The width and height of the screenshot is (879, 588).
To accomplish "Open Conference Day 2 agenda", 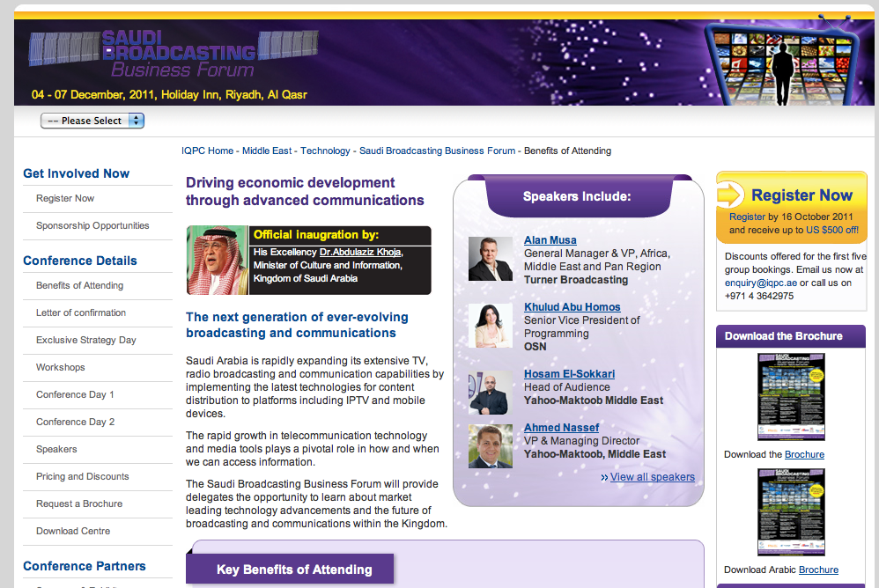I will pyautogui.click(x=75, y=422).
